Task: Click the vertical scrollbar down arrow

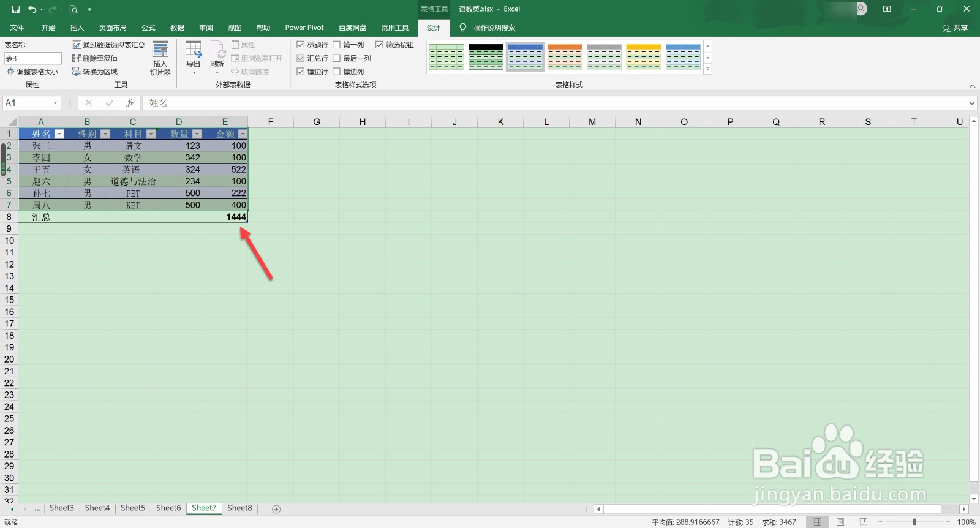Action: [974, 499]
